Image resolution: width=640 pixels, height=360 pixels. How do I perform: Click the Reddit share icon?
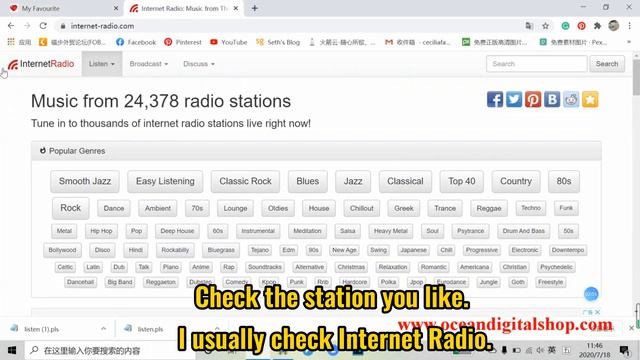(571, 99)
